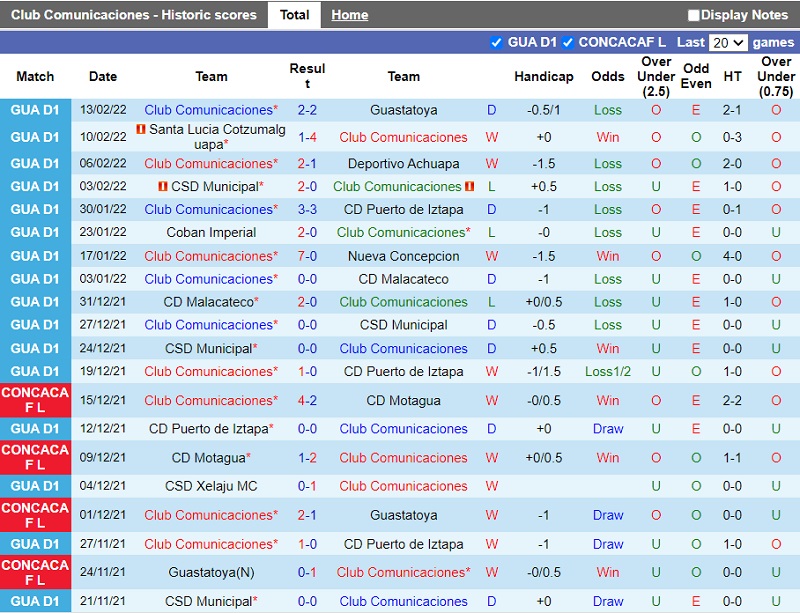This screenshot has width=800, height=613.
Task: Click the red card icon beside Santa Lucia Cotzumalguapa
Action: click(x=141, y=130)
